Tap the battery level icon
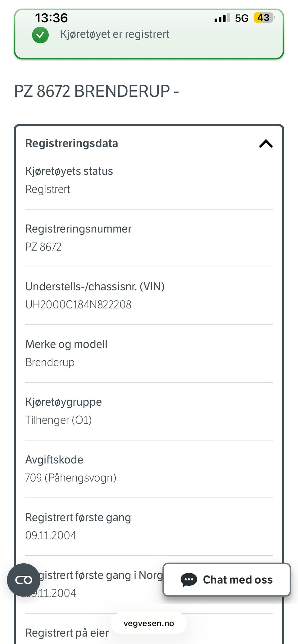This screenshot has width=298, height=644. click(x=264, y=18)
